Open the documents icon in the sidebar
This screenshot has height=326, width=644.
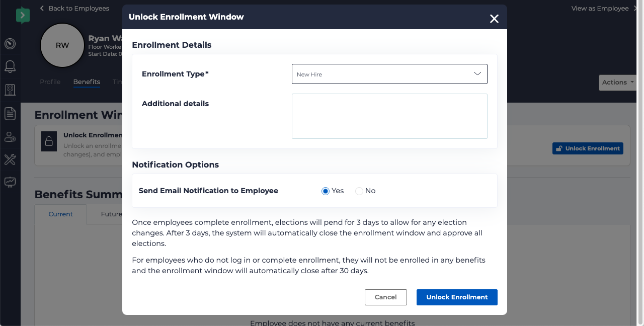[10, 113]
